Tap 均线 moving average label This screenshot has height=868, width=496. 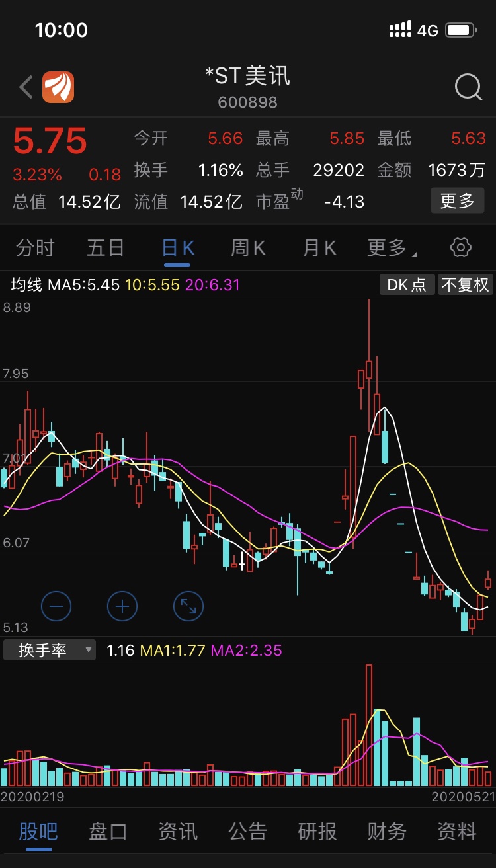(x=26, y=285)
